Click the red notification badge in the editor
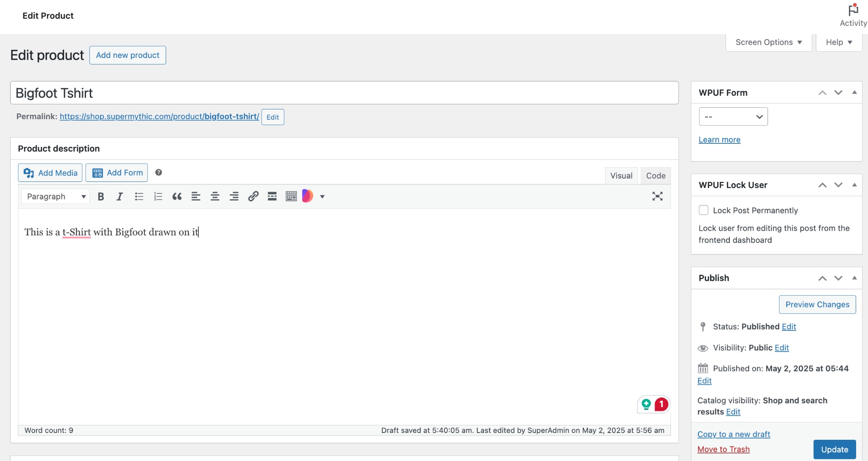The image size is (868, 461). (660, 404)
